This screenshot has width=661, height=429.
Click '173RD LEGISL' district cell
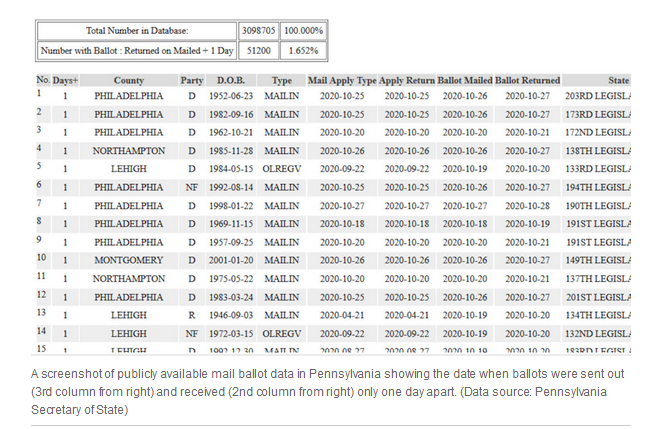tap(597, 114)
